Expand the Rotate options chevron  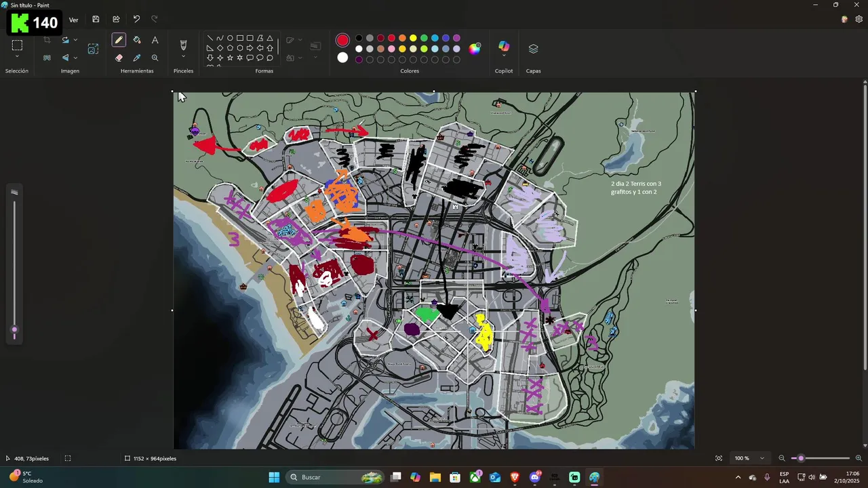(x=75, y=40)
